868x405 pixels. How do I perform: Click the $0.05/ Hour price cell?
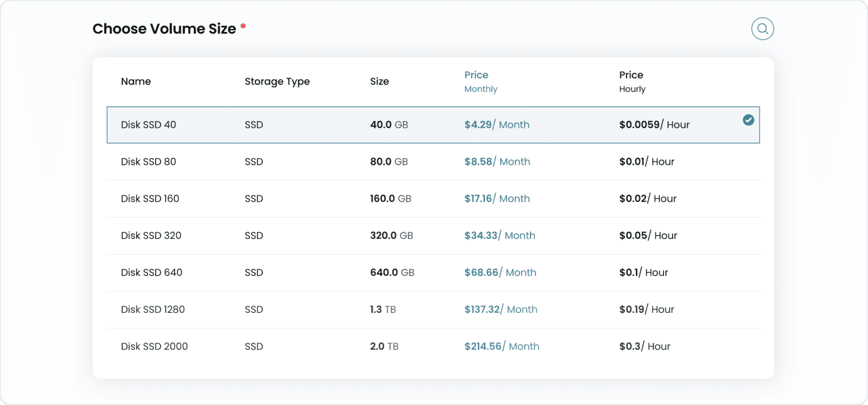pyautogui.click(x=648, y=236)
